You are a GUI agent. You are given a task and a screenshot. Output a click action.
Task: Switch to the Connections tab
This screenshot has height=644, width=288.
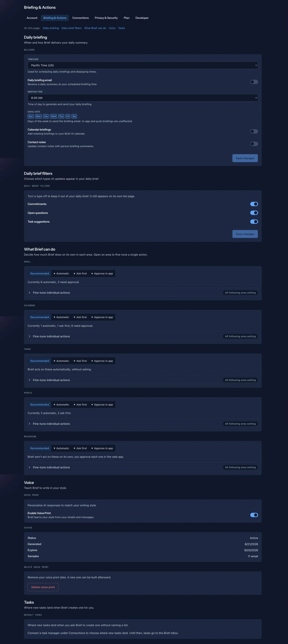(x=80, y=18)
